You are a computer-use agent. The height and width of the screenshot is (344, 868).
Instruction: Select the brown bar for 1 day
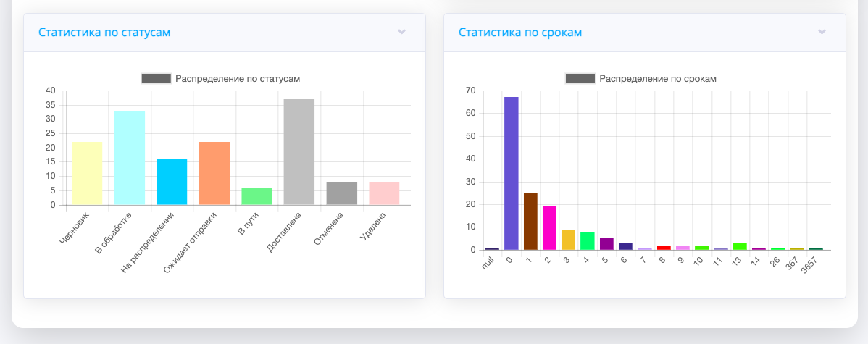click(530, 221)
